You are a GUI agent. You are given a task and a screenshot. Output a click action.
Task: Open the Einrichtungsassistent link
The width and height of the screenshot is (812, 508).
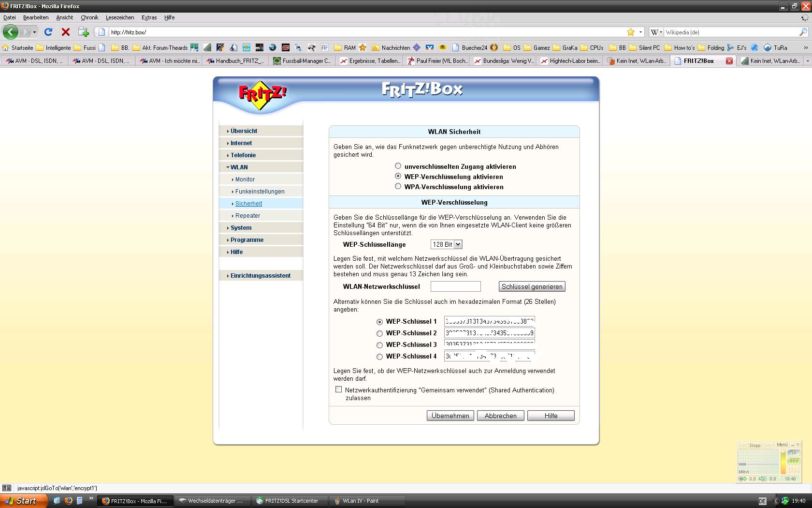click(261, 276)
